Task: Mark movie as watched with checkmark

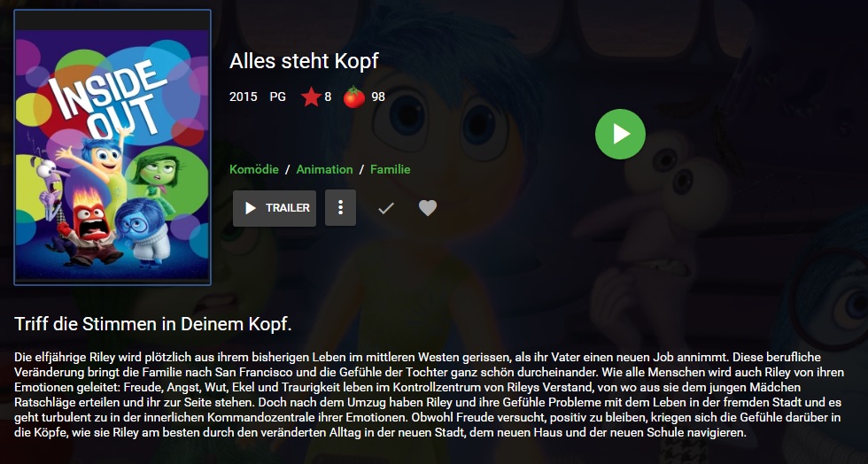Action: pos(386,208)
